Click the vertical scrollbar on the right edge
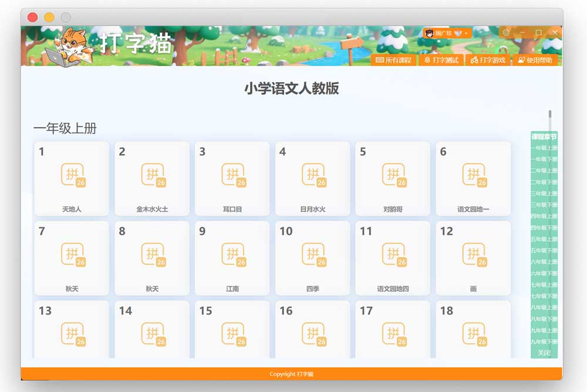The image size is (587, 392). [x=550, y=114]
